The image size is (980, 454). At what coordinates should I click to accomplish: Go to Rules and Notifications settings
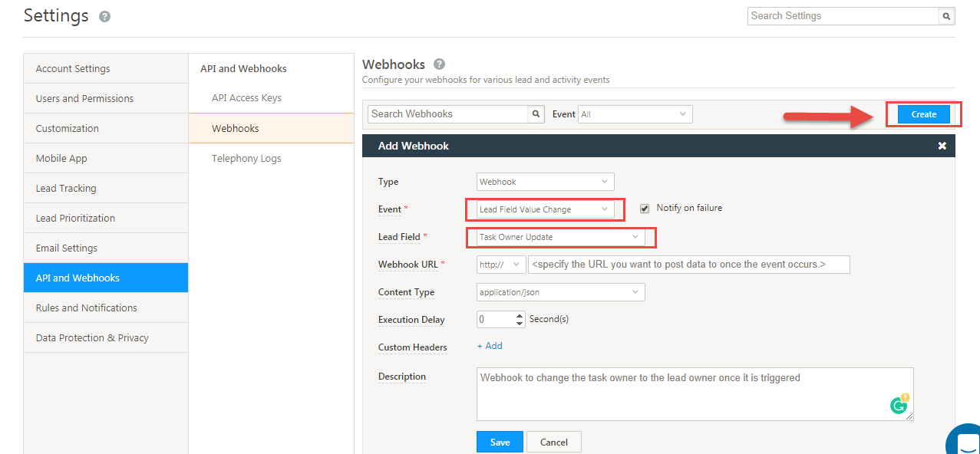(87, 308)
